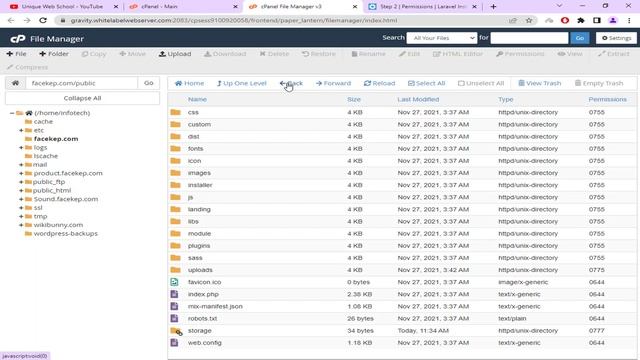640x360 pixels.
Task: Sort by the Size column header
Action: (354, 99)
